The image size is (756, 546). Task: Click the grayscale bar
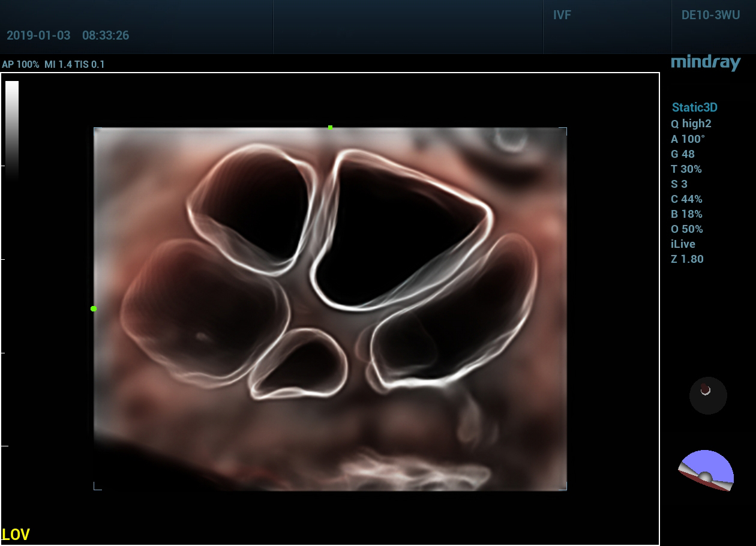12,129
